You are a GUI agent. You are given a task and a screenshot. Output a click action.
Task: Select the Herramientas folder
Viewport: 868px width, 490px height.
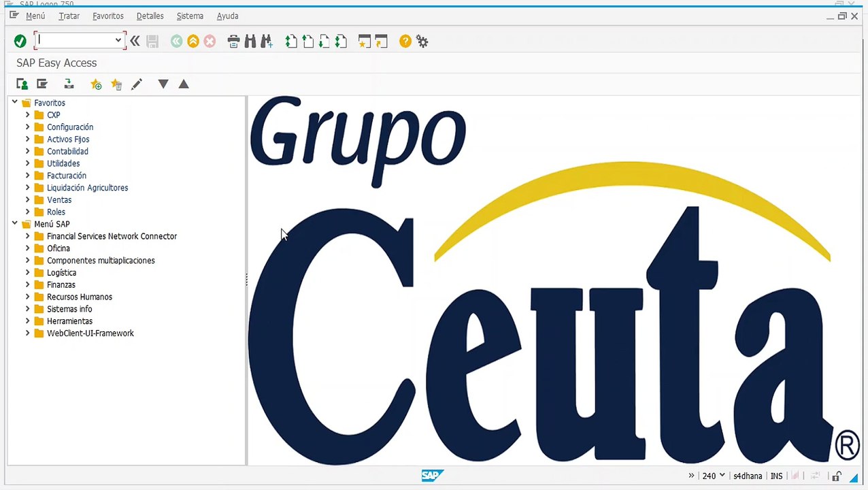[69, 321]
